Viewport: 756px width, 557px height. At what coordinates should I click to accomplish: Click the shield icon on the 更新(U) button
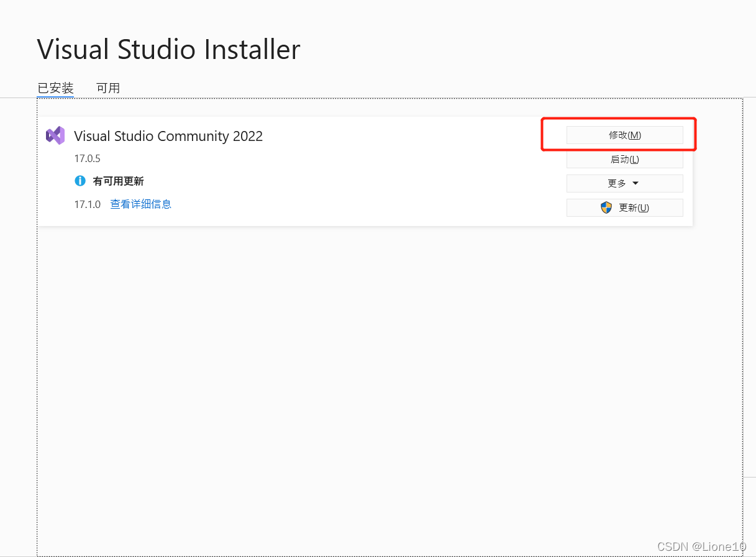(606, 207)
